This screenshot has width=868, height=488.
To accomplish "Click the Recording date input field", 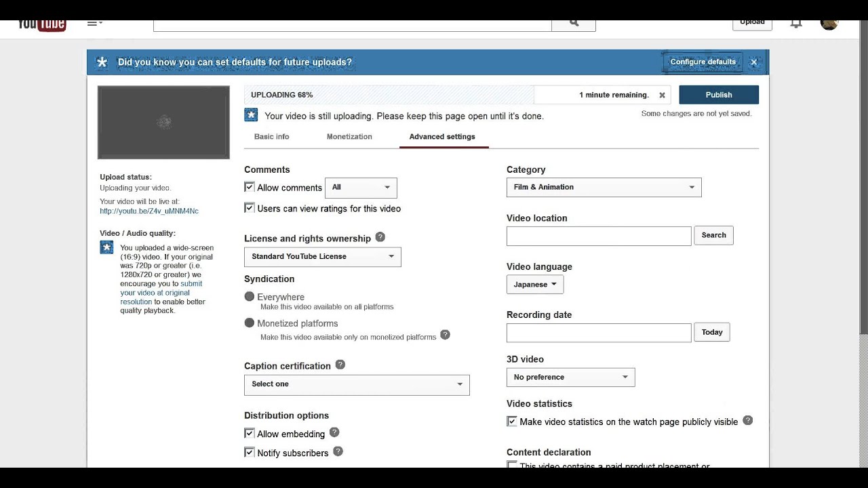I will pyautogui.click(x=599, y=333).
